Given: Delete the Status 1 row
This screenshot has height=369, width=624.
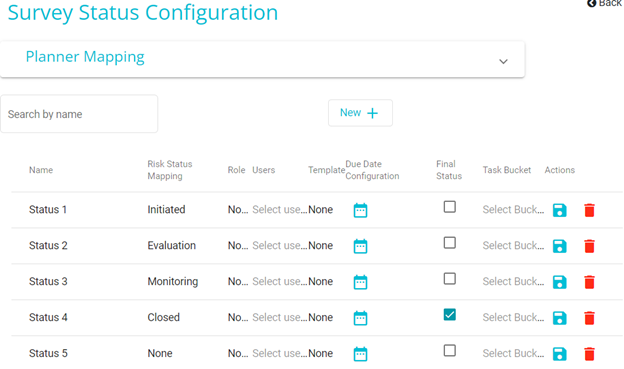Looking at the screenshot, I should point(589,210).
